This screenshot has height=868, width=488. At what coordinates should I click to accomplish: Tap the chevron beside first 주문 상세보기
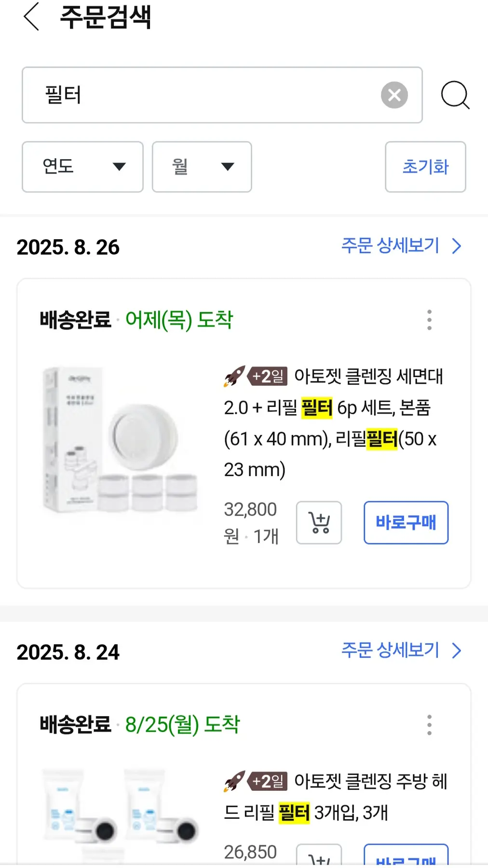point(457,246)
